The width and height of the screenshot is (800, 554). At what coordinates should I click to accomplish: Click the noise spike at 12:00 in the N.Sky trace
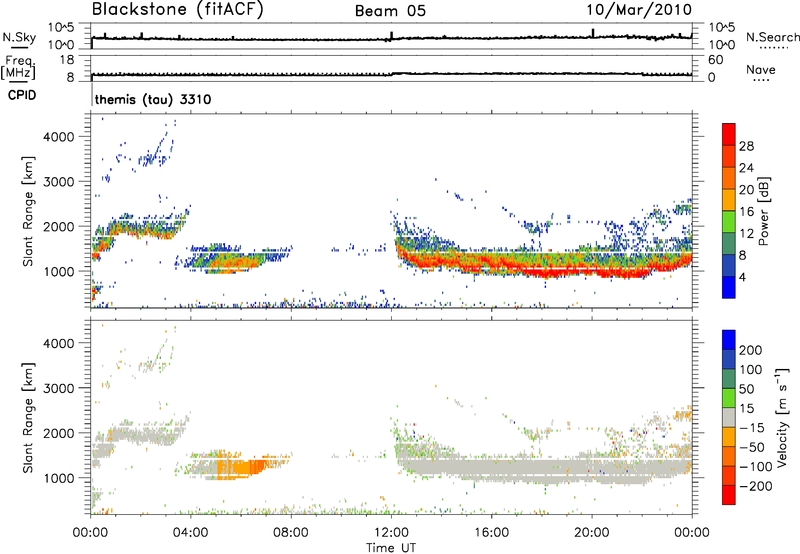pyautogui.click(x=391, y=35)
